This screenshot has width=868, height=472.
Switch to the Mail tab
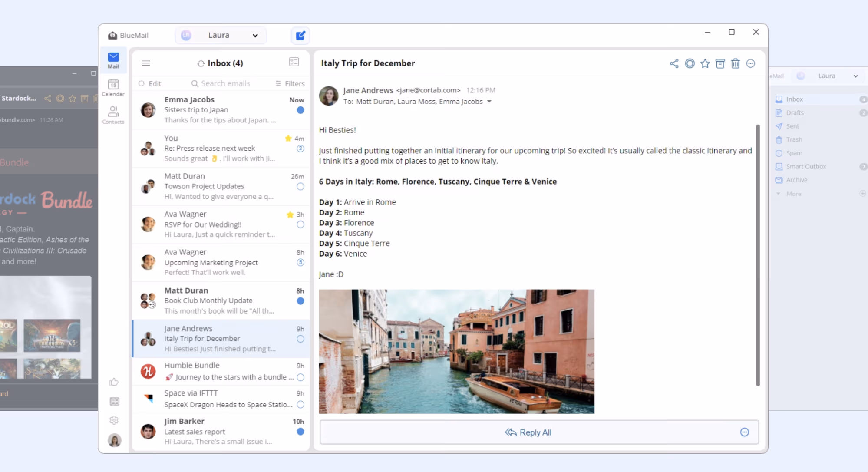point(113,60)
